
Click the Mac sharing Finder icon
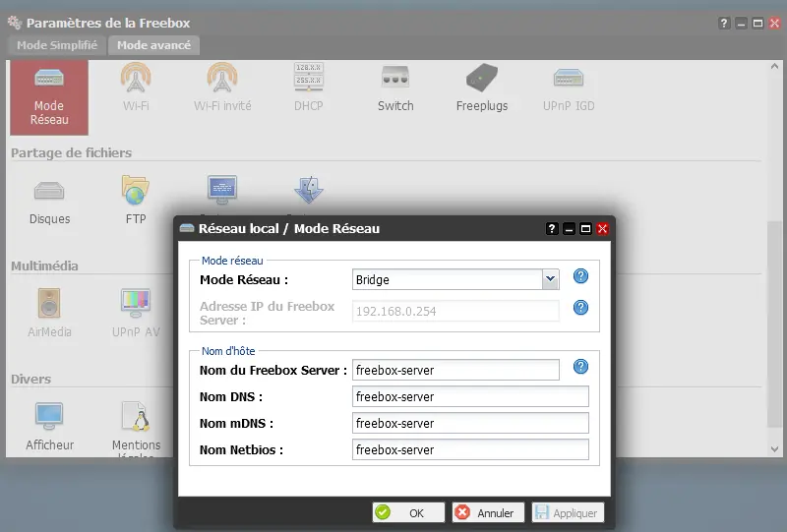pos(309,190)
